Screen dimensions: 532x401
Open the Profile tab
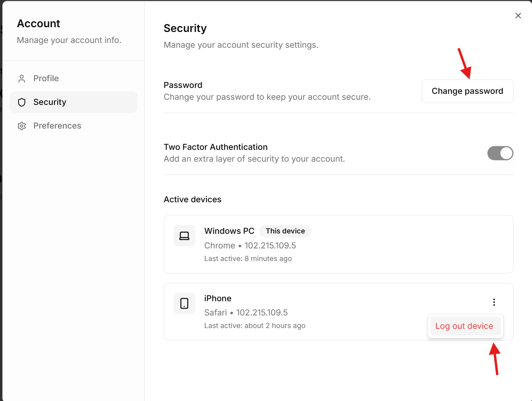click(x=46, y=78)
